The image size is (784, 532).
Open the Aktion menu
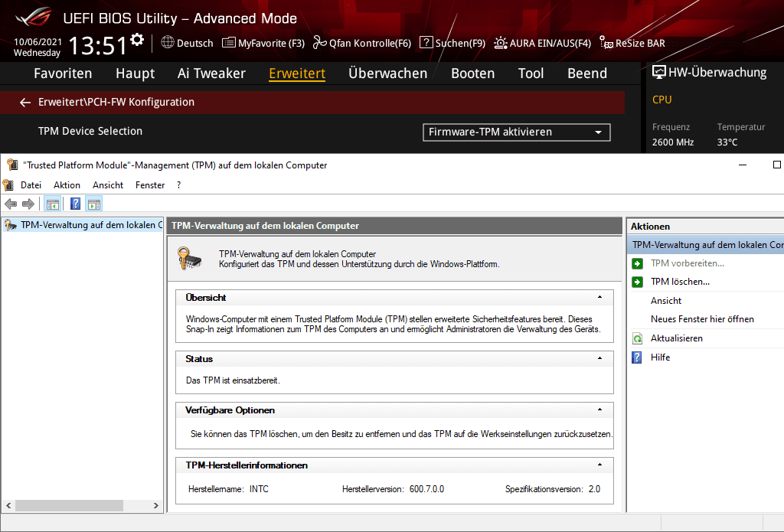[67, 185]
